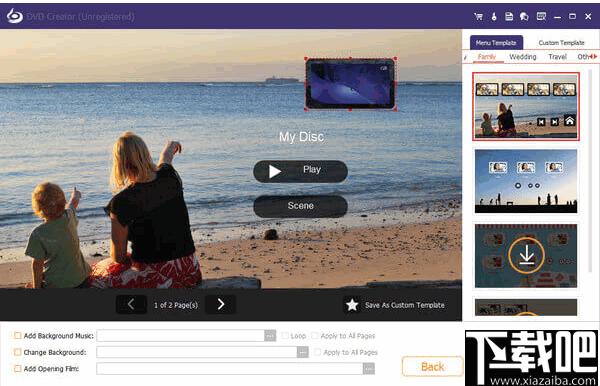Click the Scene menu button in preview
Image resolution: width=600 pixels, height=386 pixels.
coord(300,206)
